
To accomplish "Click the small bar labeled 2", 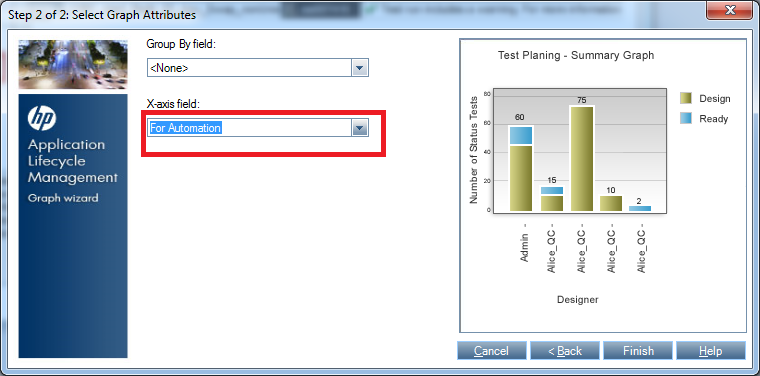I will (640, 208).
